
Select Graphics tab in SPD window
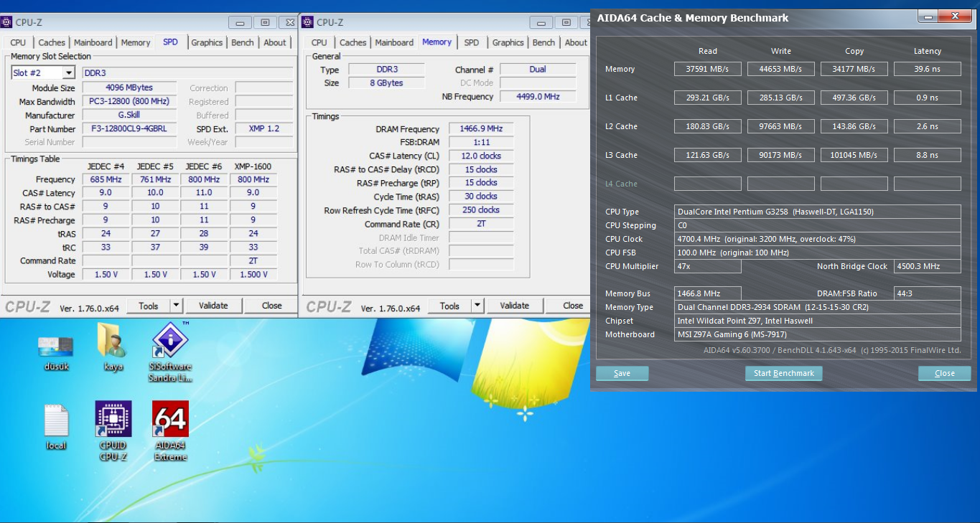pyautogui.click(x=207, y=42)
